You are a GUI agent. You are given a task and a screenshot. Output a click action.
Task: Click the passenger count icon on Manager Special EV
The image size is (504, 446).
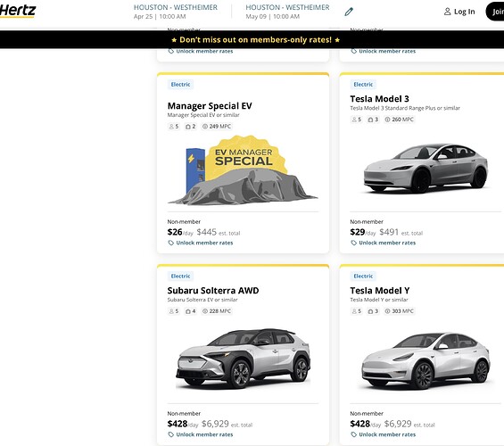171,127
